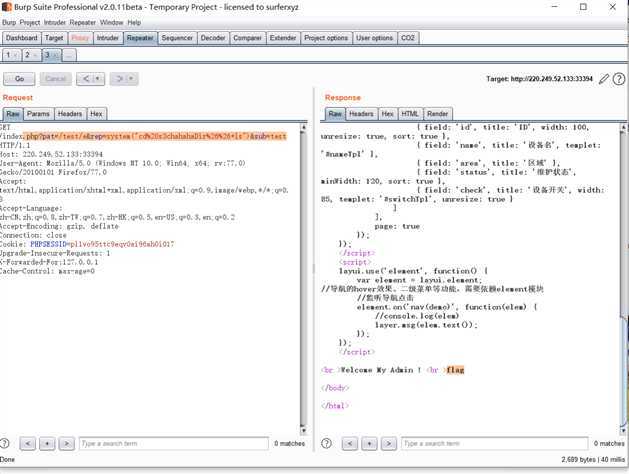The height and width of the screenshot is (474, 629).
Task: Open Repeater help question-mark icon
Action: [619, 79]
